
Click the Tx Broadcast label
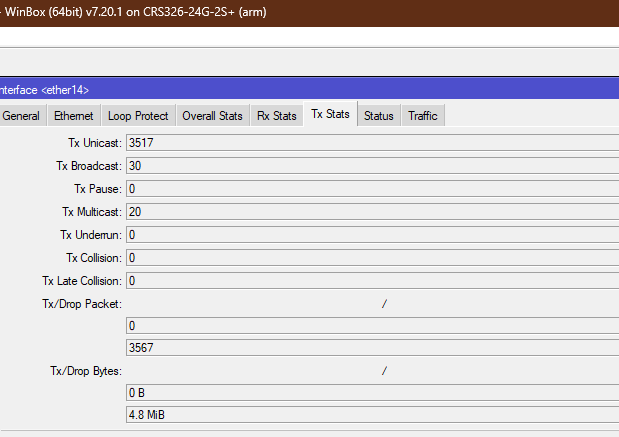click(x=89, y=166)
